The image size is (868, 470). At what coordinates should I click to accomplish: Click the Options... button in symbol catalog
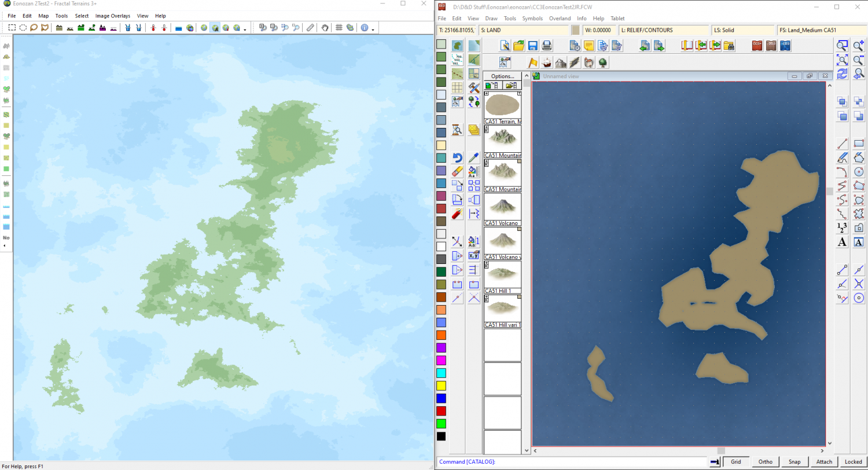[x=502, y=76]
